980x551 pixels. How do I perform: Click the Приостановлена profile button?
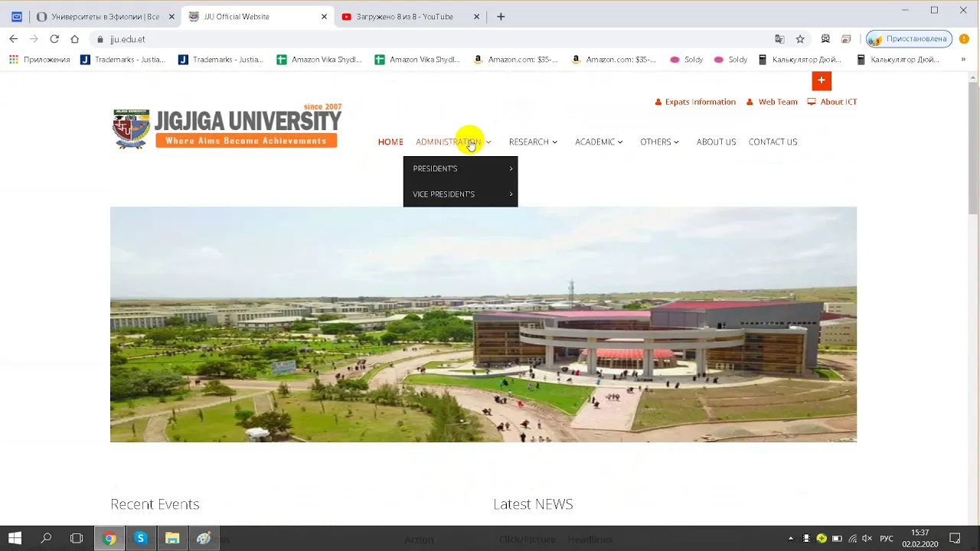910,39
